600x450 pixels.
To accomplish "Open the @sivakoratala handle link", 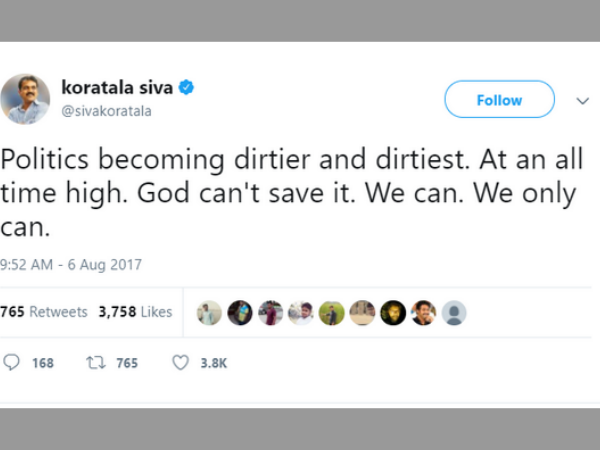I will [106, 111].
